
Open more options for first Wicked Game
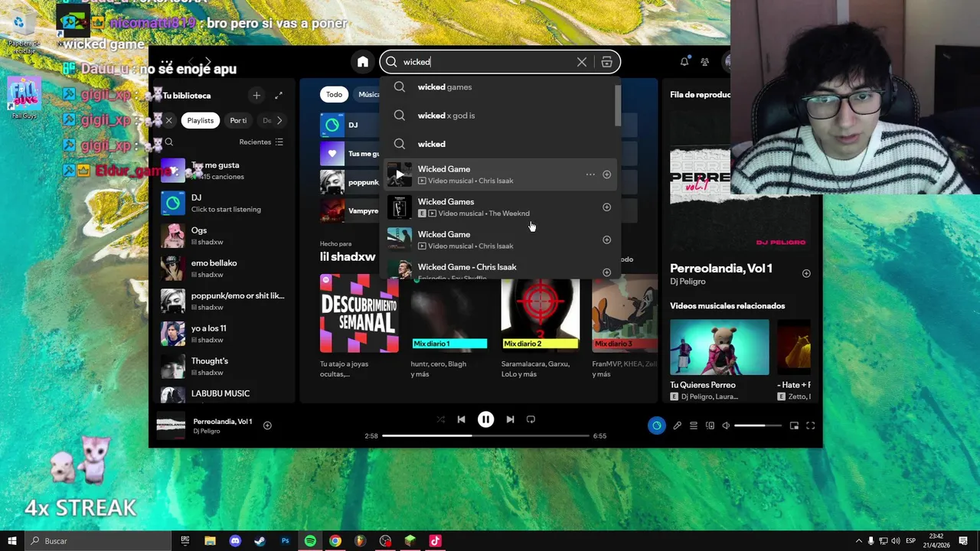tap(590, 174)
